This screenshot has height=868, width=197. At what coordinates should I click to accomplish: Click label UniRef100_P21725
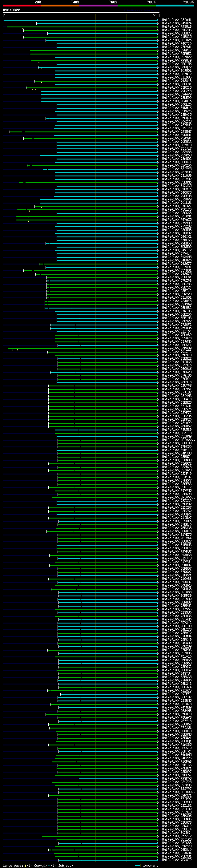(176, 782)
